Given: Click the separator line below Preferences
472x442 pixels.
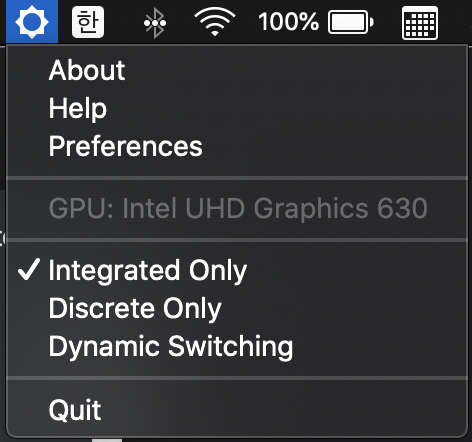Looking at the screenshot, I should point(237,178).
